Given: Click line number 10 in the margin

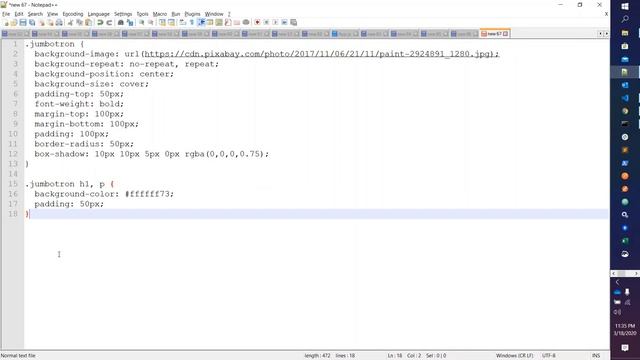Looking at the screenshot, I should pyautogui.click(x=13, y=134).
